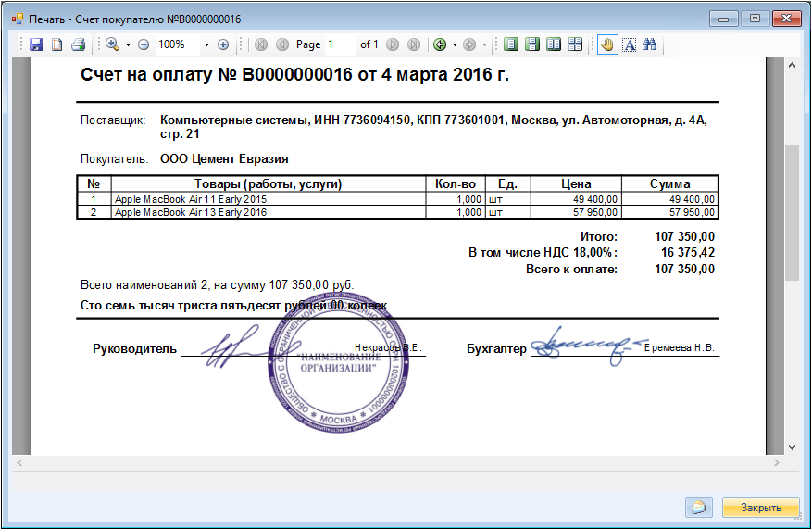Click the row 'Apple MacBook Air 13 Early 2016'
This screenshot has height=529, width=812.
[398, 212]
